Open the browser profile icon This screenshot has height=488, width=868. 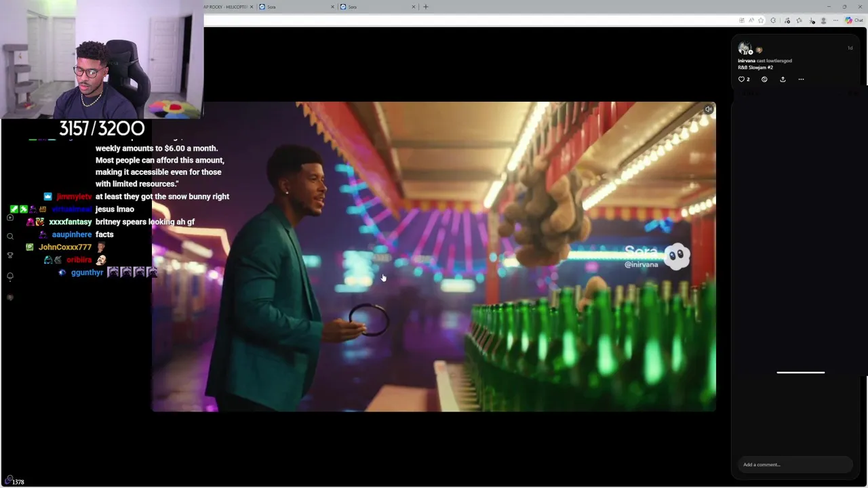823,20
